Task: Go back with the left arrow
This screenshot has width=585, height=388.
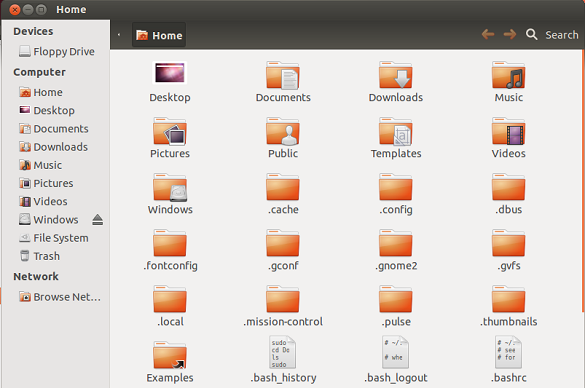Action: 488,35
